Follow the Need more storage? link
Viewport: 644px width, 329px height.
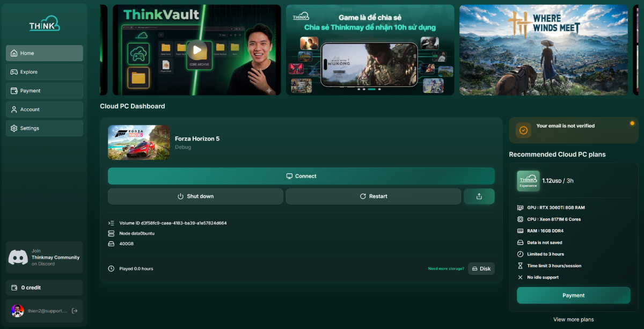click(x=446, y=268)
